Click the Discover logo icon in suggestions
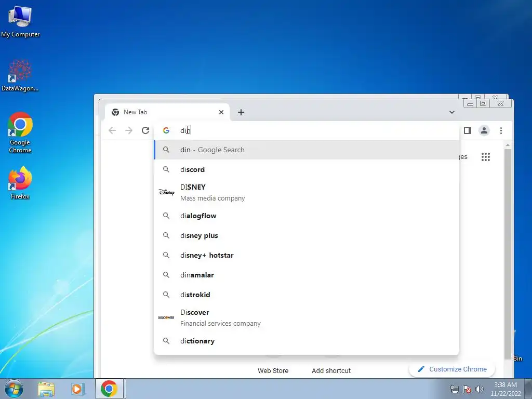This screenshot has width=532, height=399. pyautogui.click(x=166, y=318)
